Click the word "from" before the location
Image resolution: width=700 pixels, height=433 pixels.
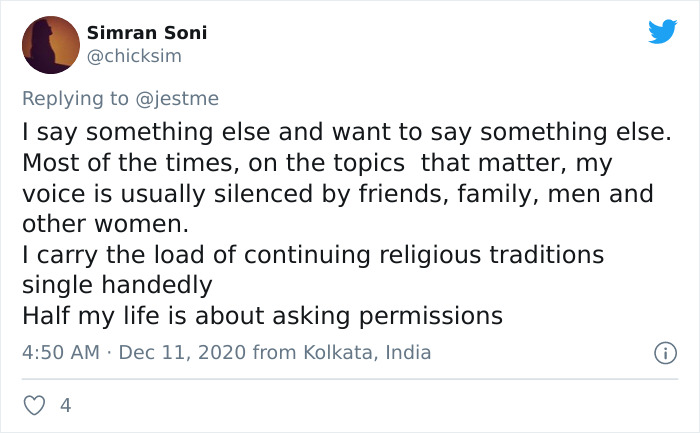pos(272,353)
